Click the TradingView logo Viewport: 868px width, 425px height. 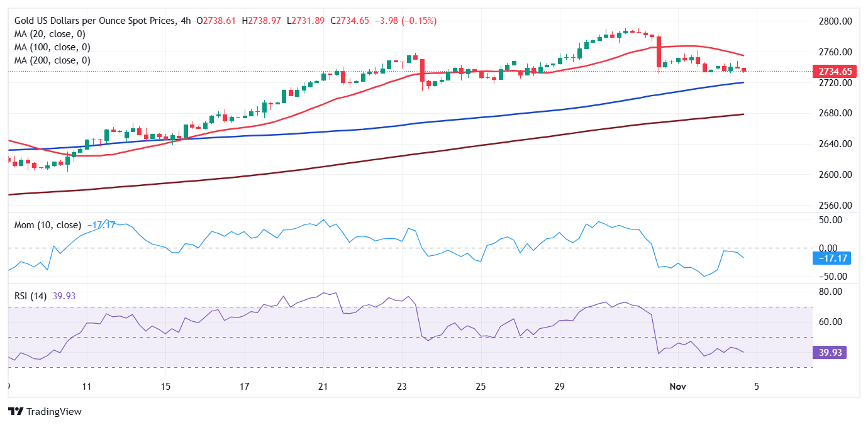44,412
